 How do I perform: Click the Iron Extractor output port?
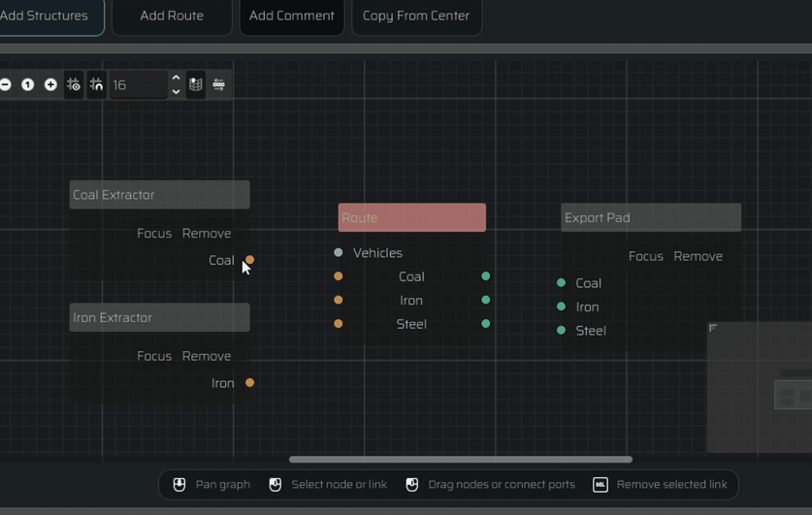click(x=250, y=383)
